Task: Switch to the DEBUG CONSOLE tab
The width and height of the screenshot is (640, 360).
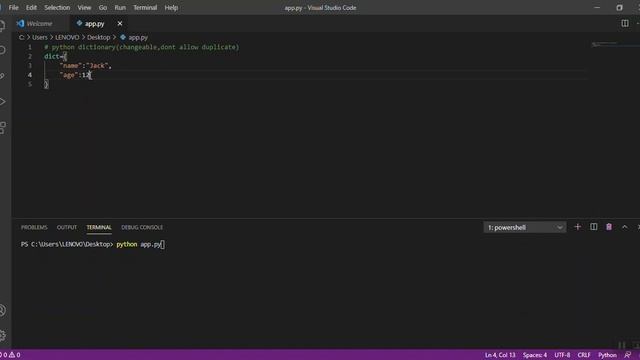Action: click(x=142, y=227)
